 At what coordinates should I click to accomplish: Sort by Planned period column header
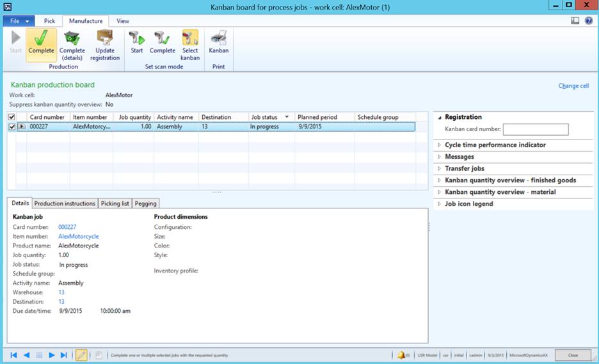324,117
